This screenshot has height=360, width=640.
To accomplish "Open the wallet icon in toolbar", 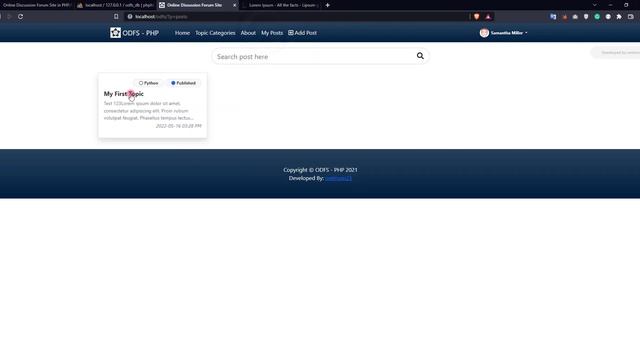I will coord(631,17).
